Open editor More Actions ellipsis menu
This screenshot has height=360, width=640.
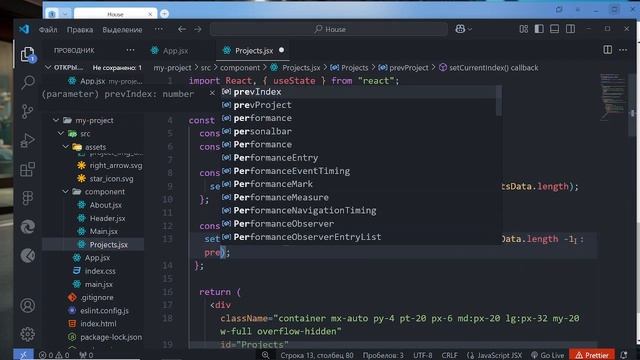(x=623, y=50)
